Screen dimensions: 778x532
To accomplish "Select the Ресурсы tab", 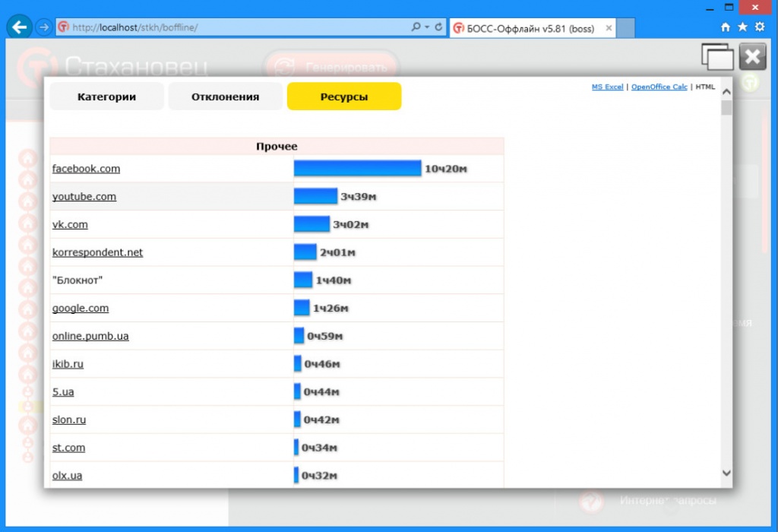I will click(x=344, y=97).
